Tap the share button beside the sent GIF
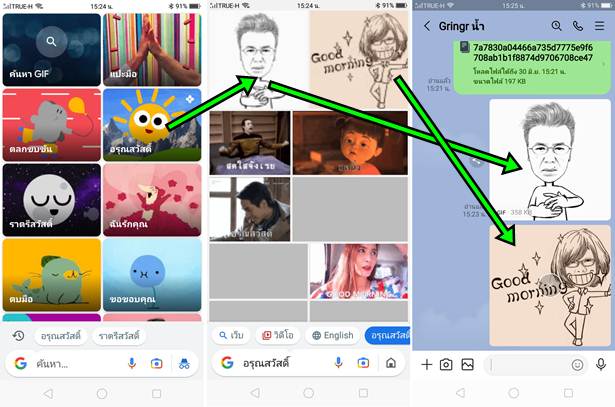The height and width of the screenshot is (407, 615). point(476,161)
